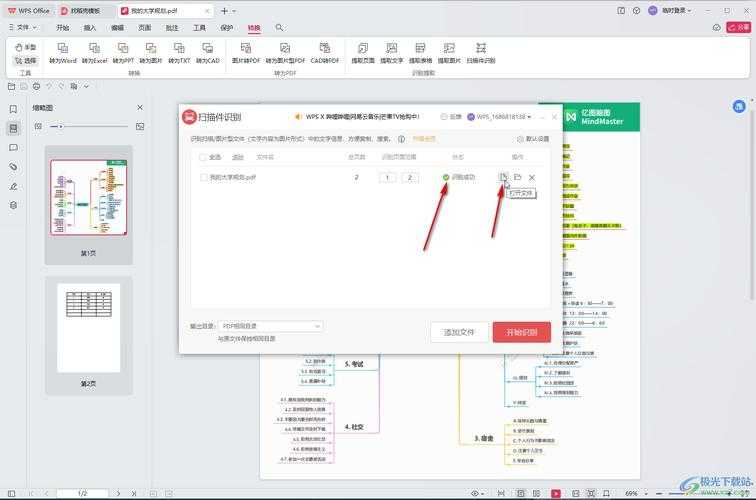Click the thumbnail size slider in the panel

point(89,126)
